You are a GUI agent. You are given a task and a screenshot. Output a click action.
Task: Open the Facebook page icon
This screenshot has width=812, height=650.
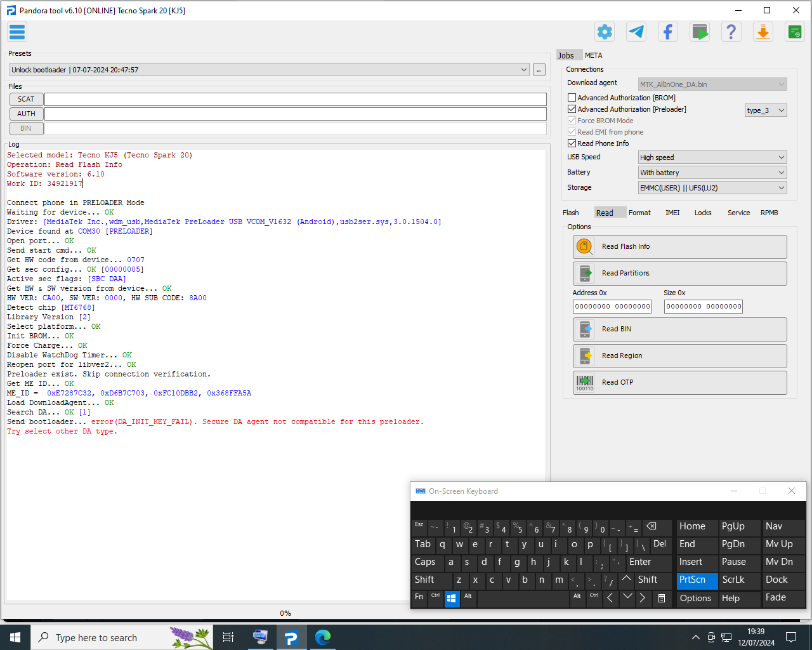pyautogui.click(x=668, y=32)
